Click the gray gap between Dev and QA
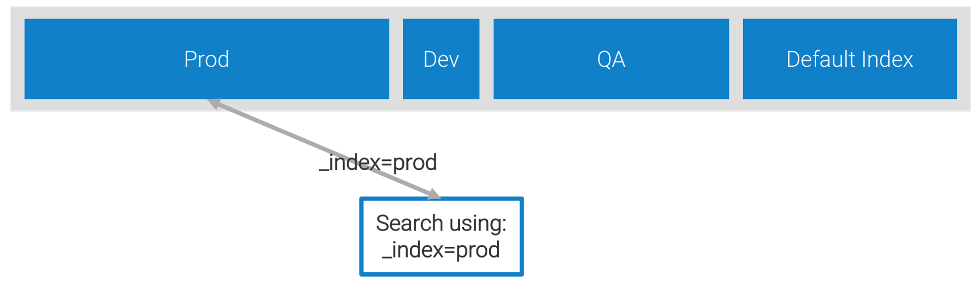 [x=486, y=59]
